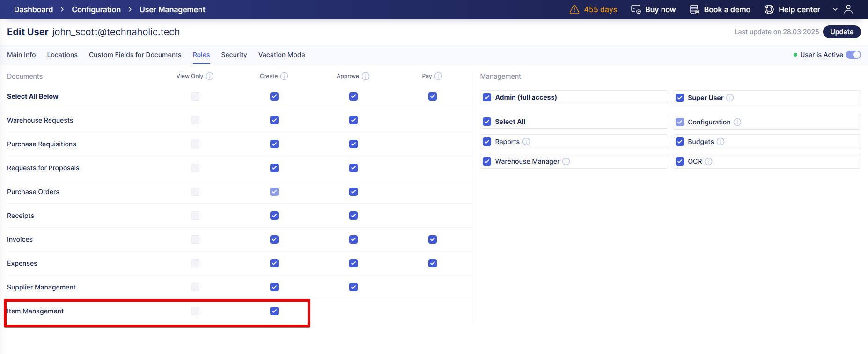Open the Vacation Mode tab
This screenshot has height=354, width=868.
point(281,55)
